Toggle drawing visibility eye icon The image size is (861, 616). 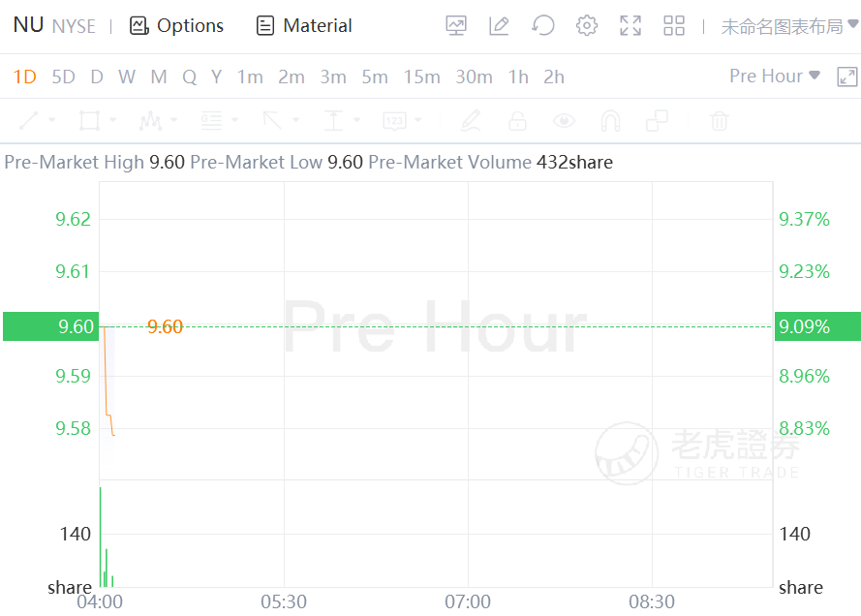pyautogui.click(x=564, y=121)
